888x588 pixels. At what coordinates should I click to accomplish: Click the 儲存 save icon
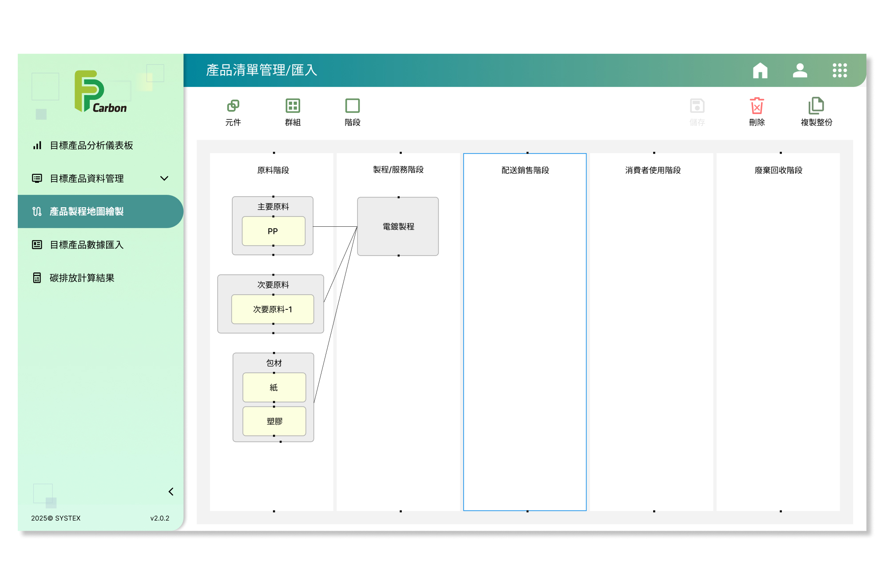(x=697, y=106)
